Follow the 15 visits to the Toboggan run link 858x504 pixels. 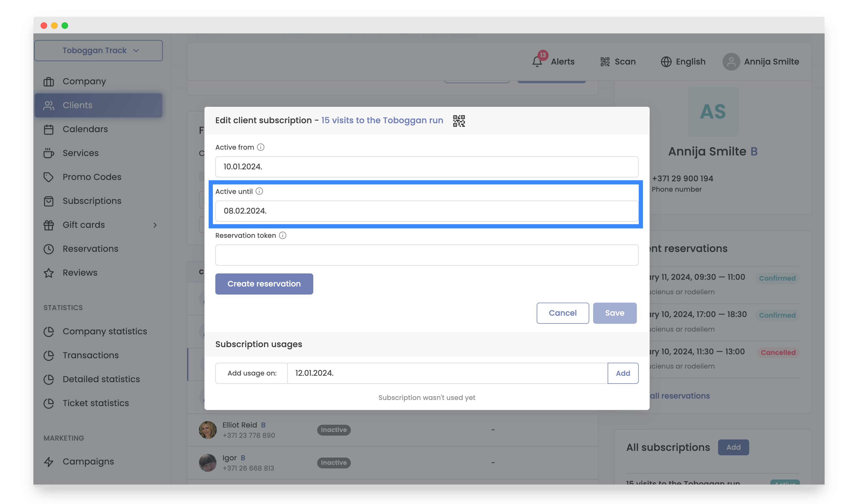[382, 120]
